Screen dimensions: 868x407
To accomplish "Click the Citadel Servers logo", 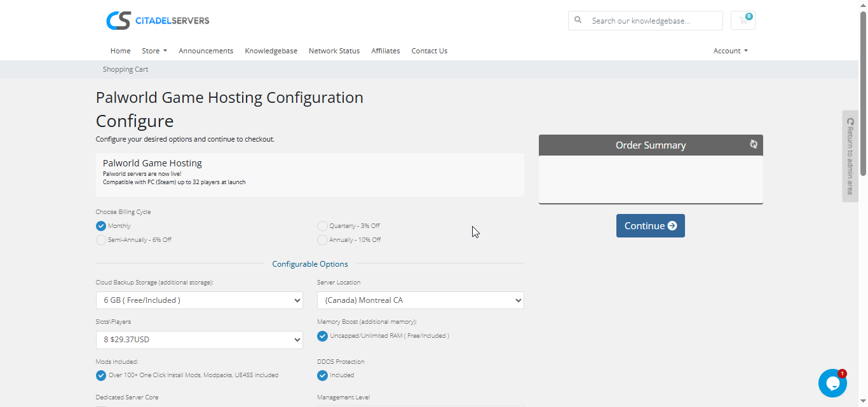I will point(158,20).
